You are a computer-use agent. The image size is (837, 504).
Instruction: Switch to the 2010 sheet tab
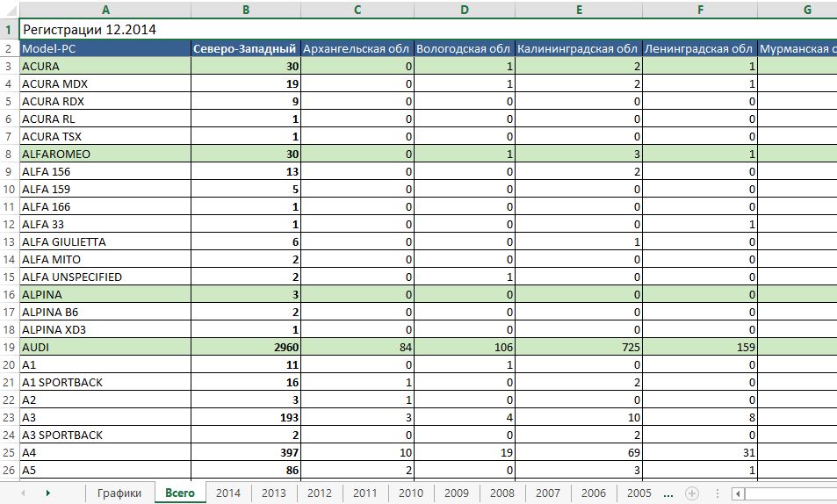[x=410, y=493]
